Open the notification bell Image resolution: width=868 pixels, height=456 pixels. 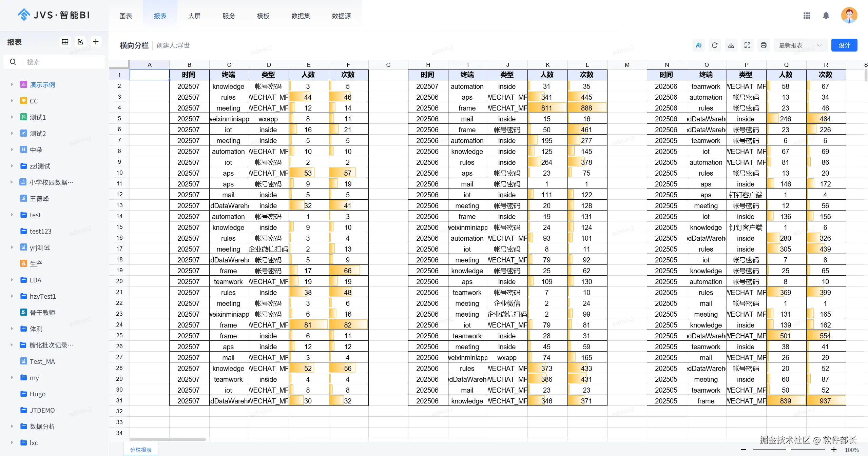(x=826, y=16)
